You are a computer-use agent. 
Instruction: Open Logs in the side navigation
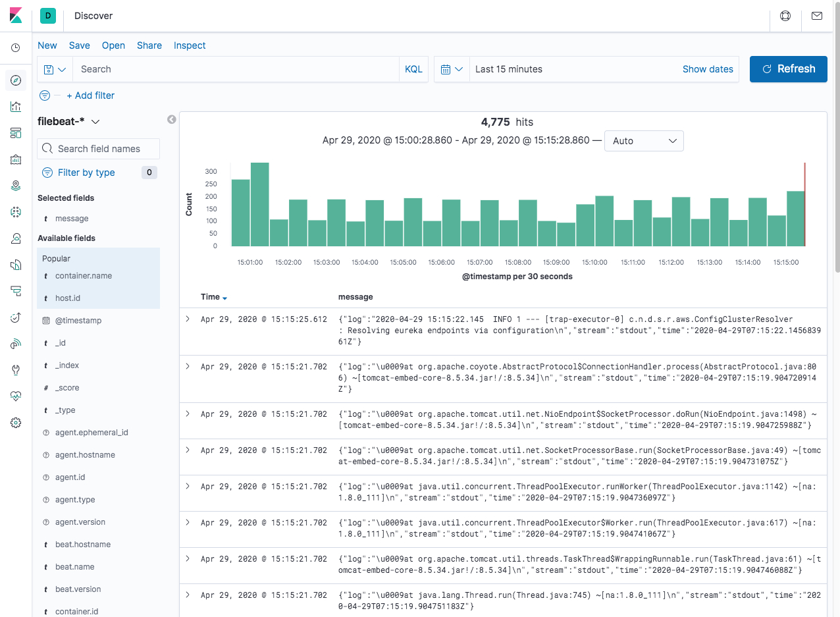coord(16,265)
